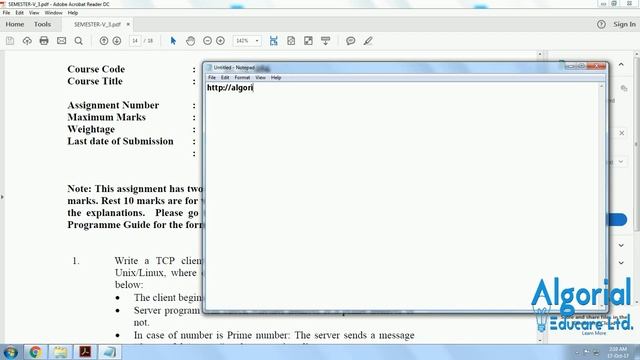This screenshot has width=640, height=360.
Task: Close the SEMESTER-V_3.pdf tab
Action: pyautogui.click(x=128, y=24)
